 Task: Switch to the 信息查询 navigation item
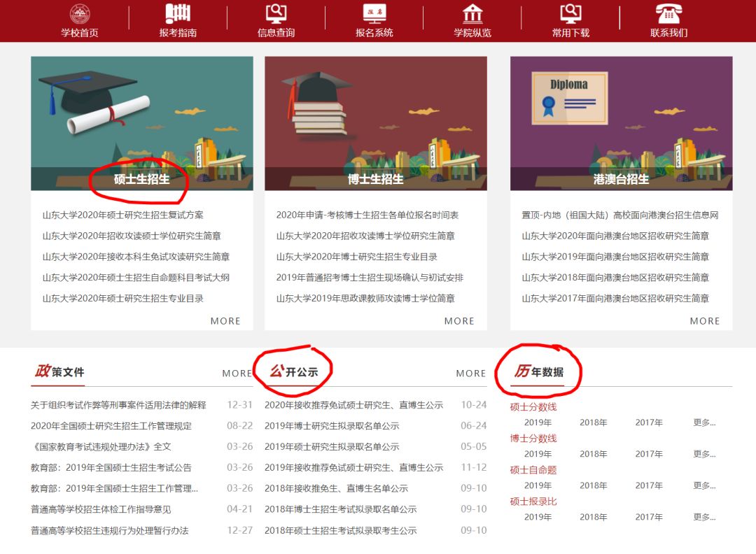(275, 31)
